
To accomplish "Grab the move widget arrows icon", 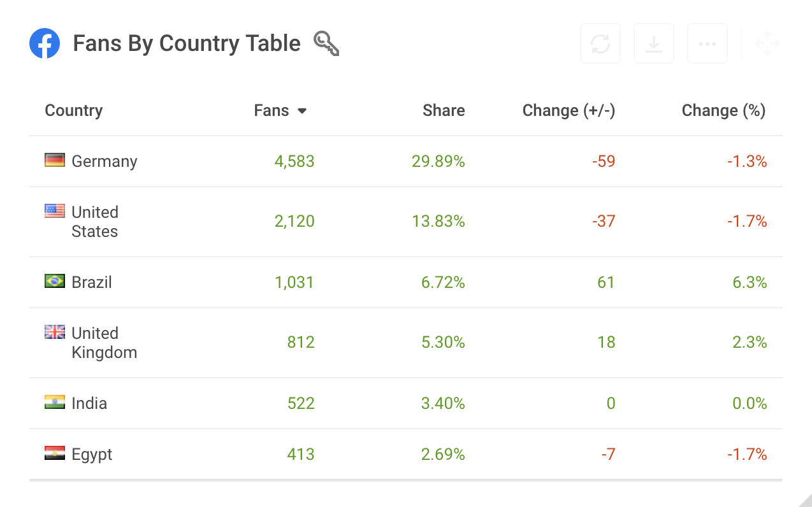I will (767, 44).
